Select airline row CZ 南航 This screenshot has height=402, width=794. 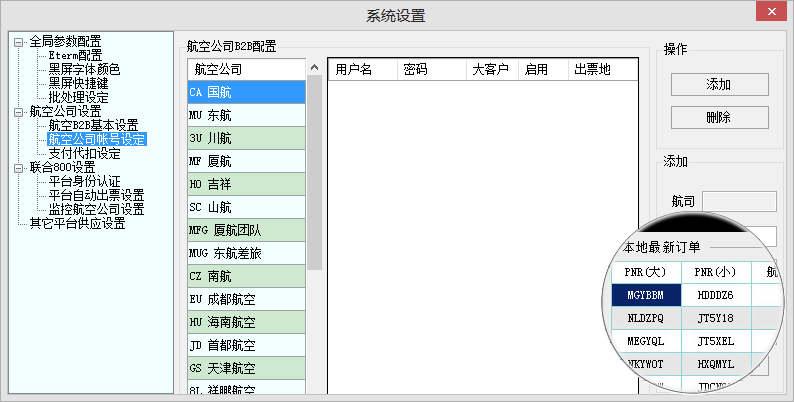[x=247, y=276]
